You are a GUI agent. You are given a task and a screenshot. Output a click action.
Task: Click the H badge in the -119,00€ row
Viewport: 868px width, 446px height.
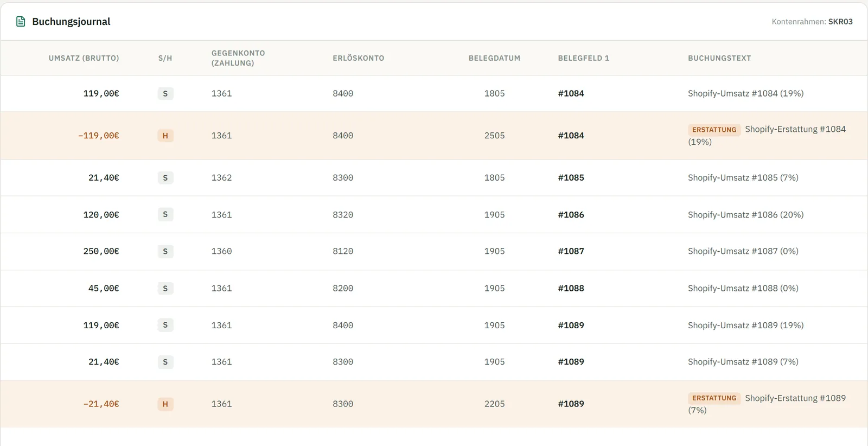(x=165, y=136)
